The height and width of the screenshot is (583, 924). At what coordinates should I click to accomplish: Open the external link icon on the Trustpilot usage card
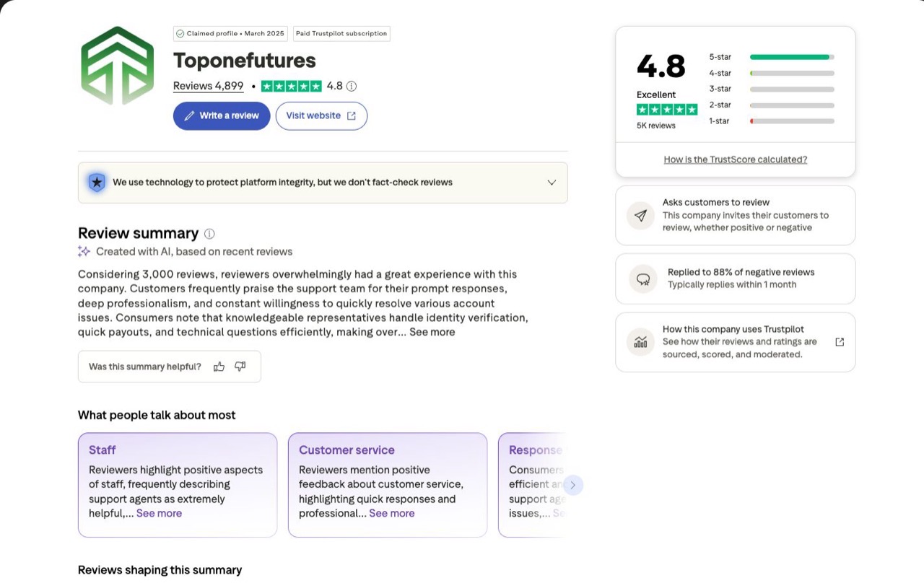pyautogui.click(x=840, y=342)
